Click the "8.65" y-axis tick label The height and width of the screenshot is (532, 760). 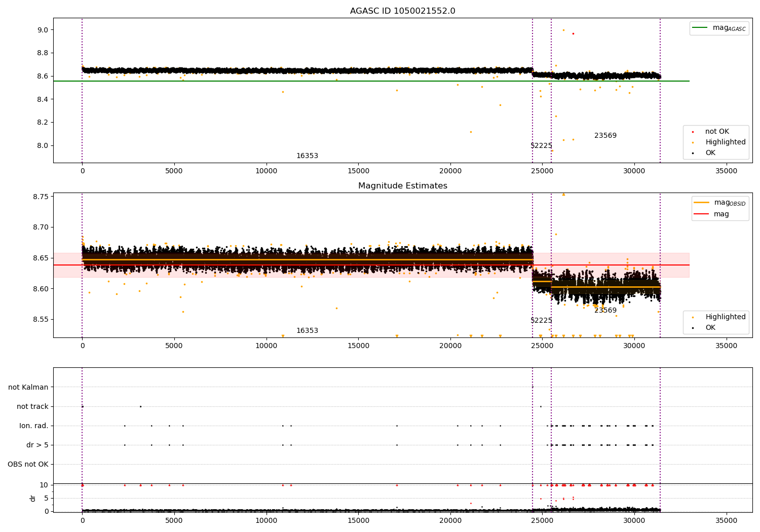pos(41,258)
